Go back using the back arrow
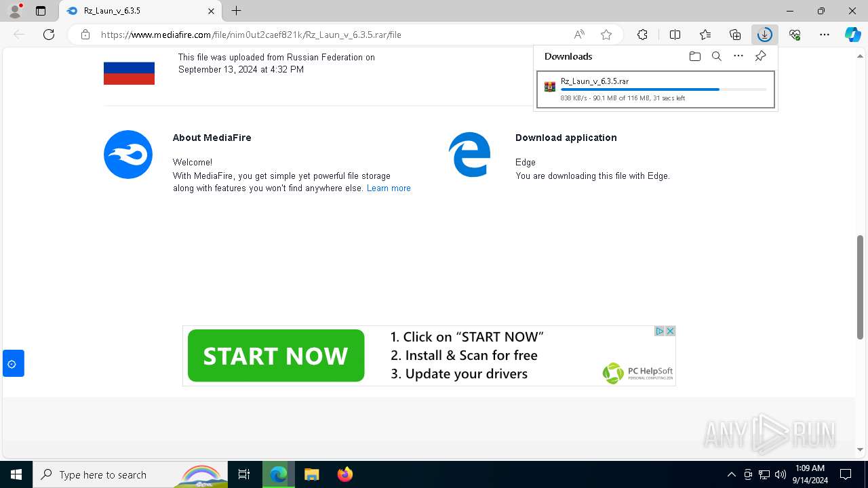This screenshot has height=488, width=868. coord(19,35)
